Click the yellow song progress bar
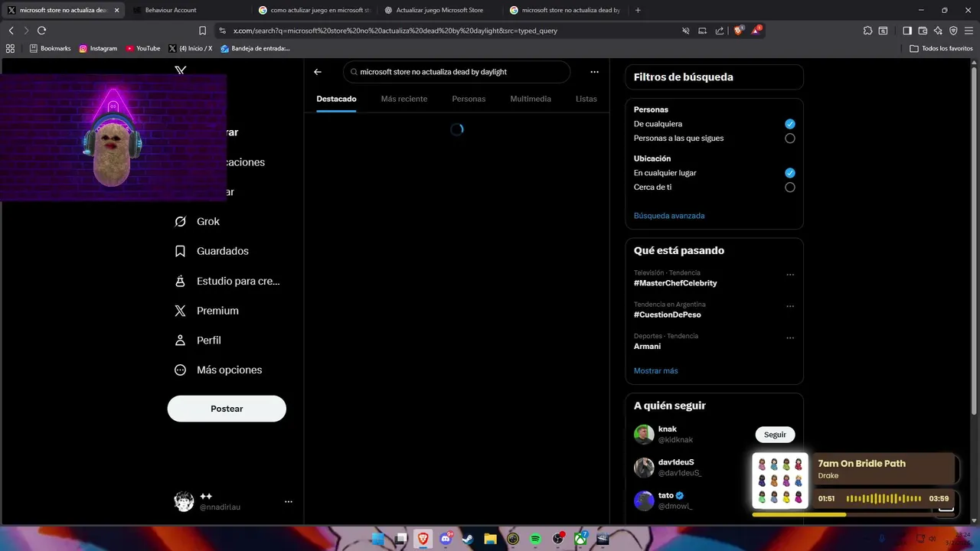Screen dimensions: 980x551 coord(799,515)
